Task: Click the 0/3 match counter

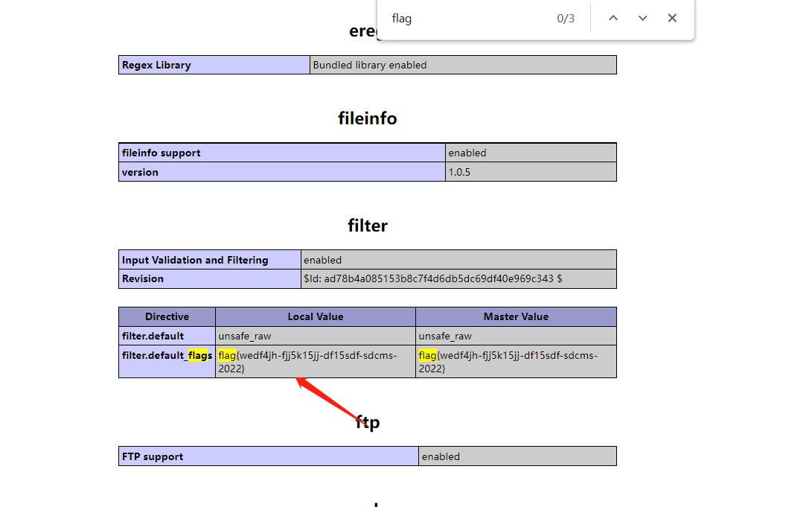Action: [566, 19]
